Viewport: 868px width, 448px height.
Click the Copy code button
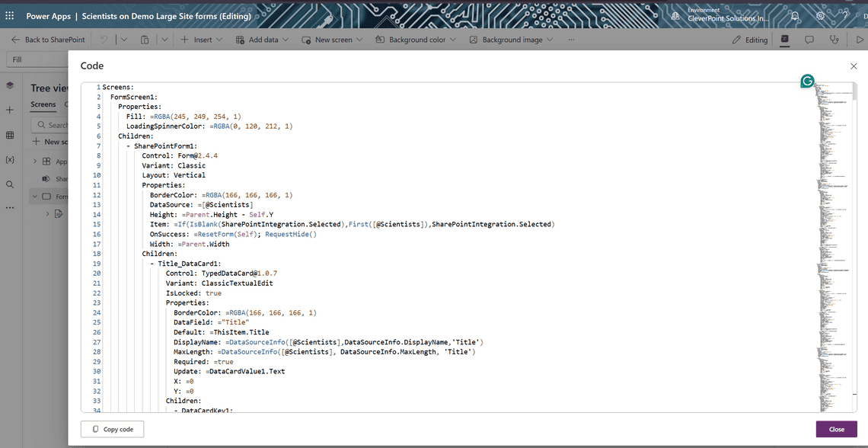(112, 429)
